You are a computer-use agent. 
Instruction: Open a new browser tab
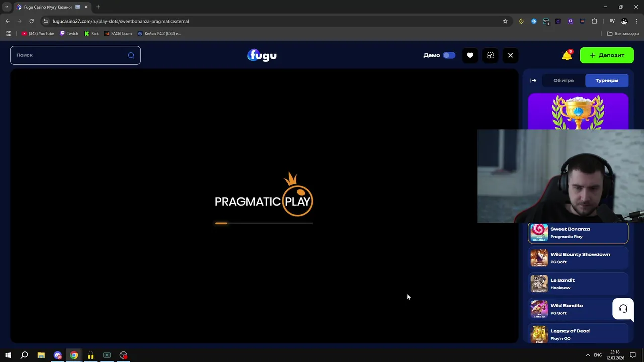point(98,7)
